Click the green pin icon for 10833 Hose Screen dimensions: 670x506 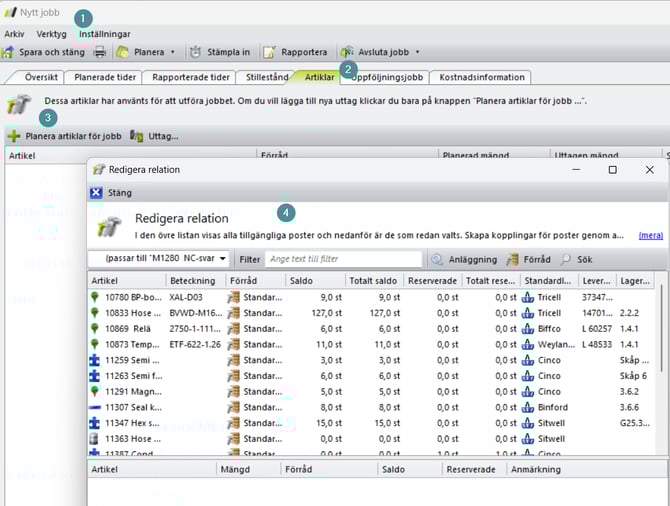pos(95,313)
